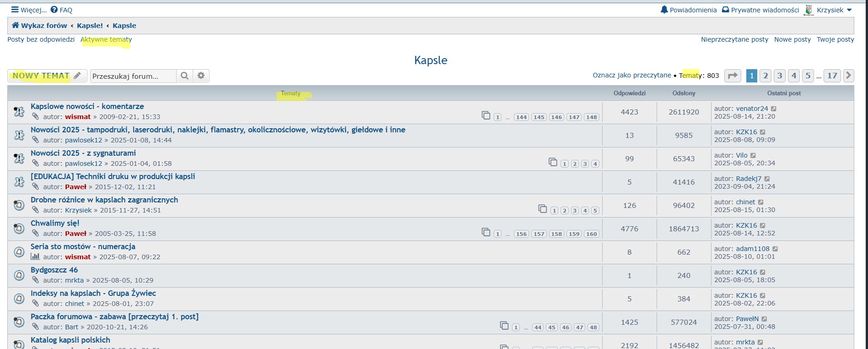Click topic status icon for Bydgoszcz 46
The height and width of the screenshot is (349, 868).
(19, 275)
